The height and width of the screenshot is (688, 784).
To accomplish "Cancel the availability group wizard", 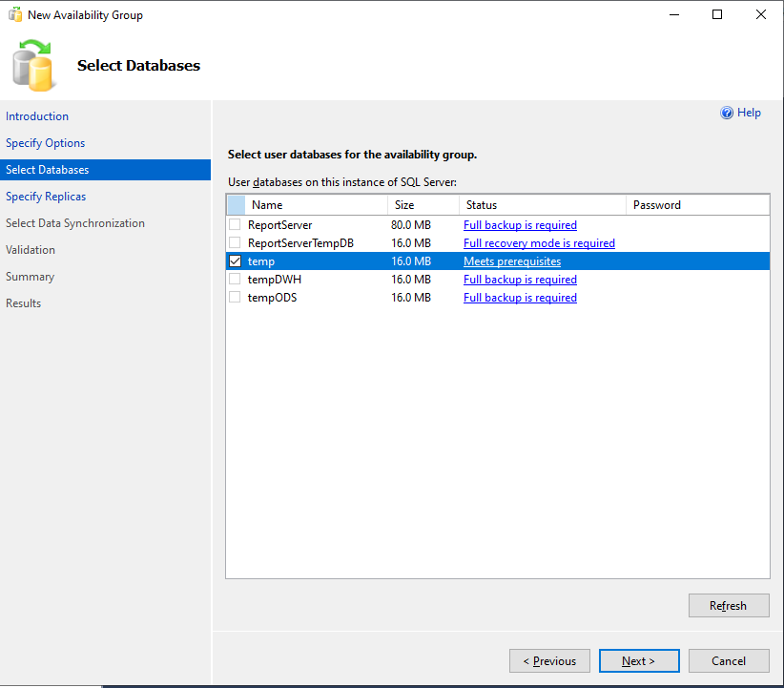I will coord(729,661).
